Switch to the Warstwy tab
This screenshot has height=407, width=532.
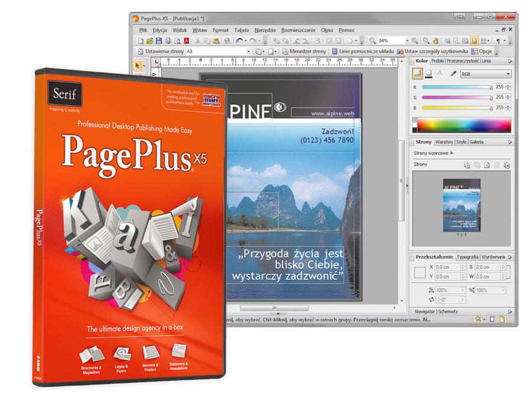(443, 142)
